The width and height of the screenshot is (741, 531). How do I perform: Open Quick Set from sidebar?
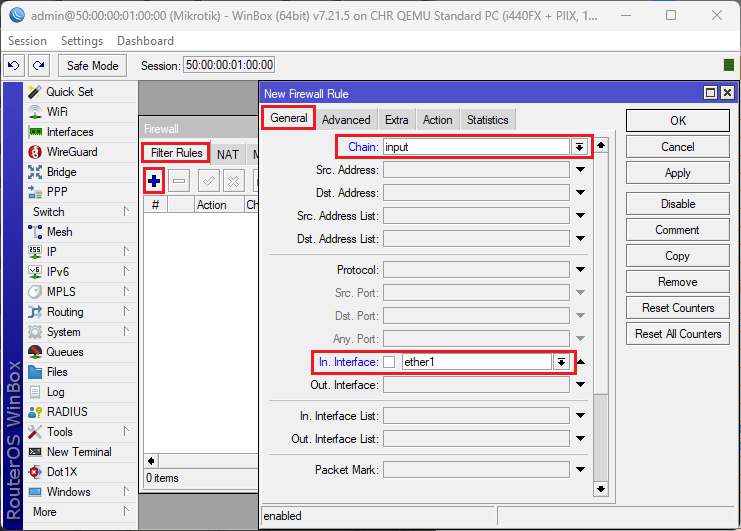80,92
